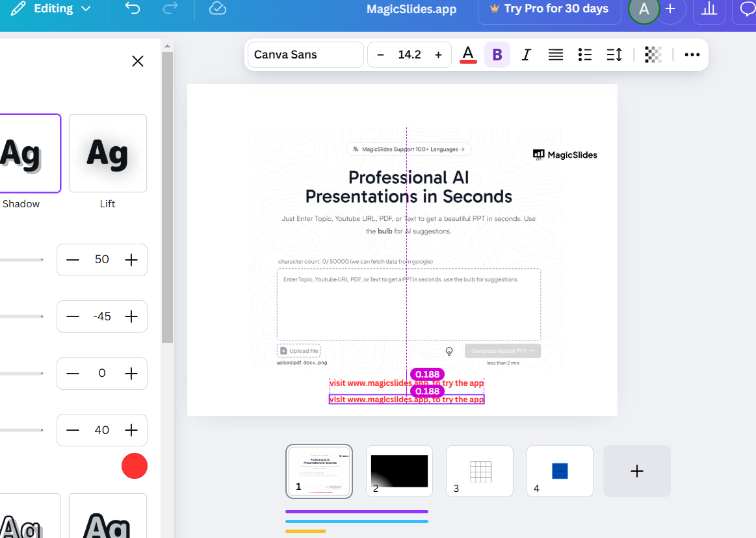Open line spacing options

click(614, 55)
